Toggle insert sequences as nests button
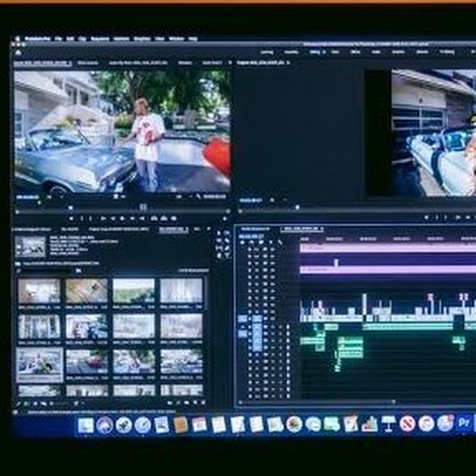 click(242, 242)
